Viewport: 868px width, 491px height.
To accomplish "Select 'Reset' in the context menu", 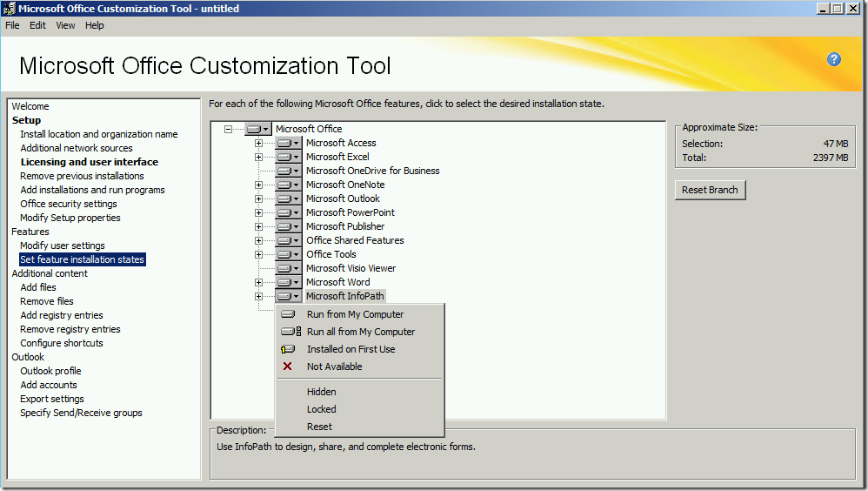I will 360,427.
